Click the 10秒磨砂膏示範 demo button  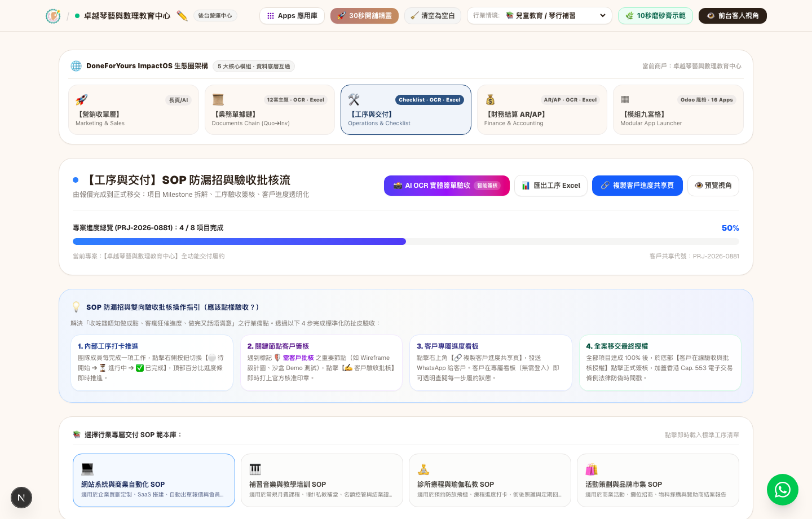tap(655, 16)
